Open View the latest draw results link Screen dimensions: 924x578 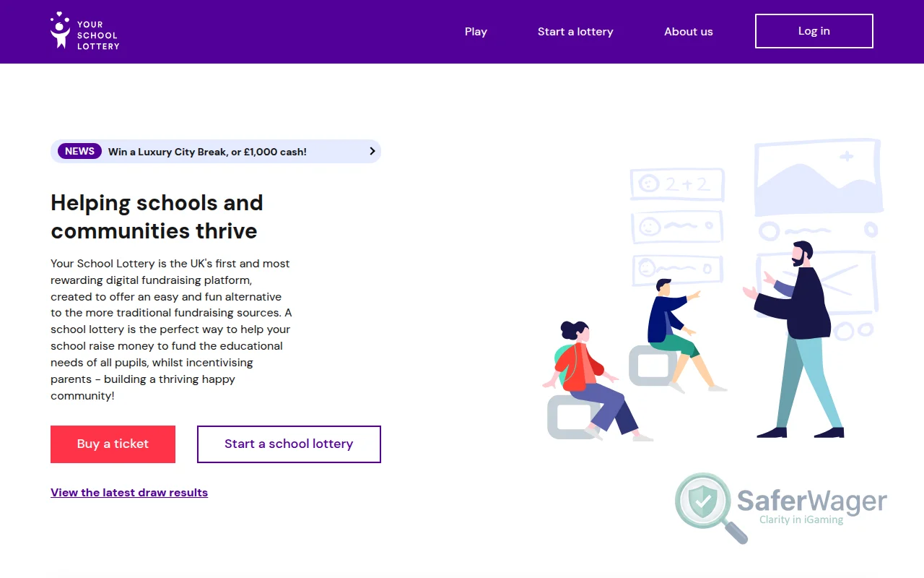pyautogui.click(x=128, y=492)
